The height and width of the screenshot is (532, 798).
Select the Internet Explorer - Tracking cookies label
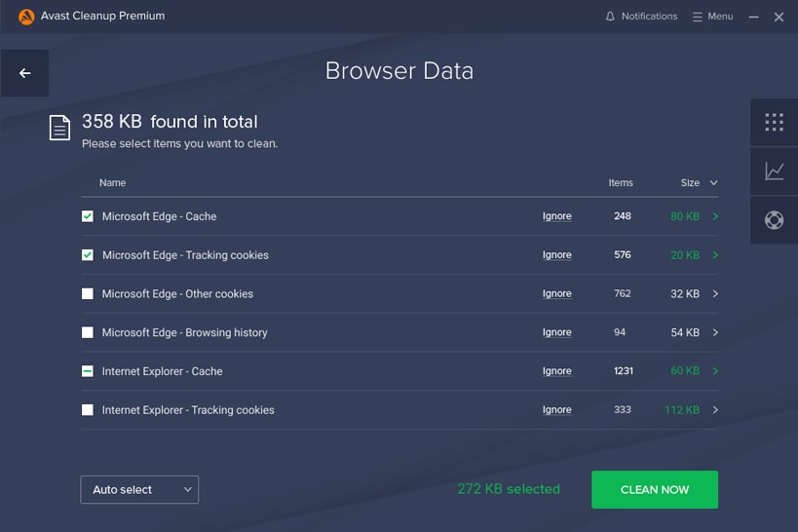(x=188, y=410)
